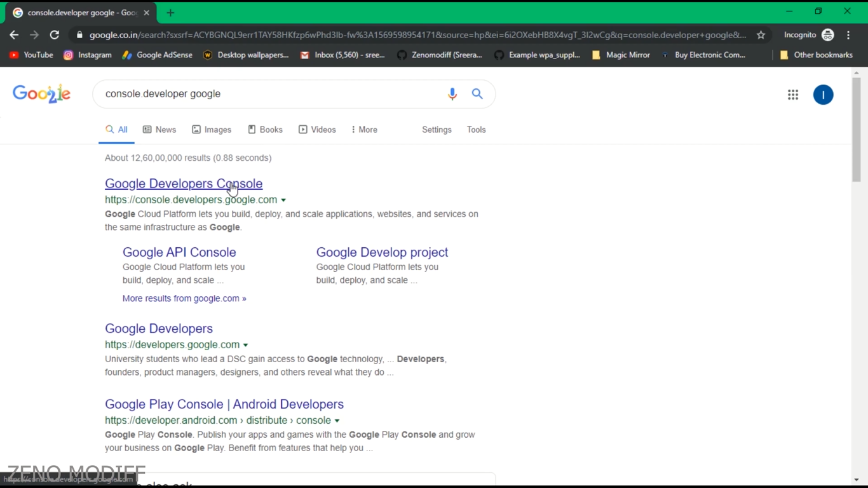Click the browser address bar URL
868x488 pixels.
pyautogui.click(x=417, y=35)
